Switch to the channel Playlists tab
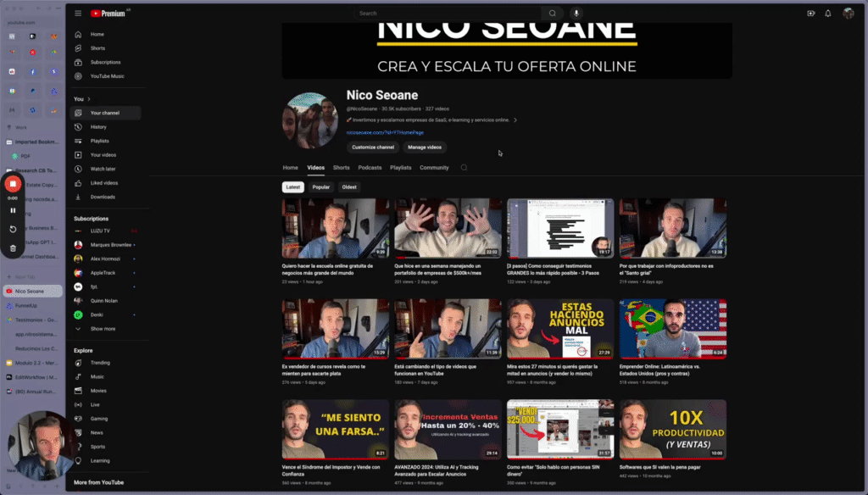This screenshot has width=868, height=495. pyautogui.click(x=400, y=168)
